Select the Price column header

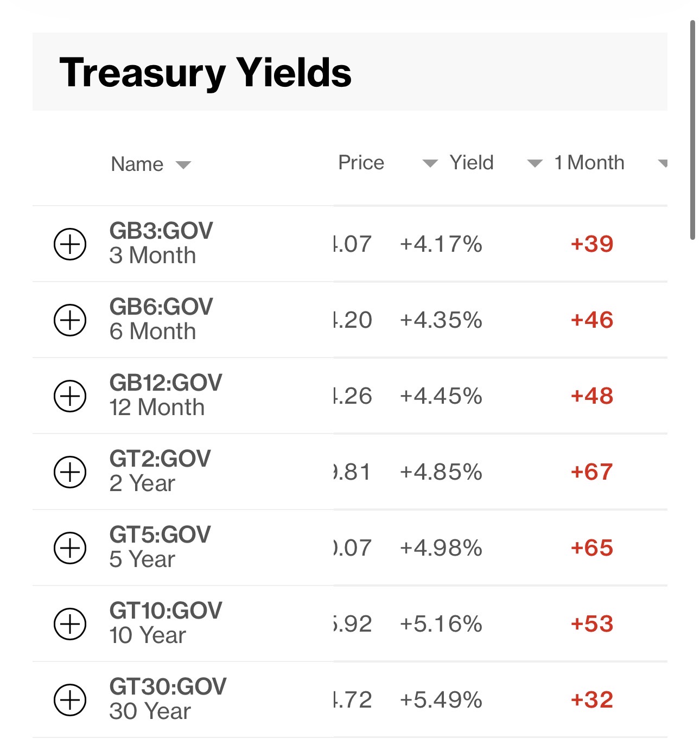click(x=361, y=163)
